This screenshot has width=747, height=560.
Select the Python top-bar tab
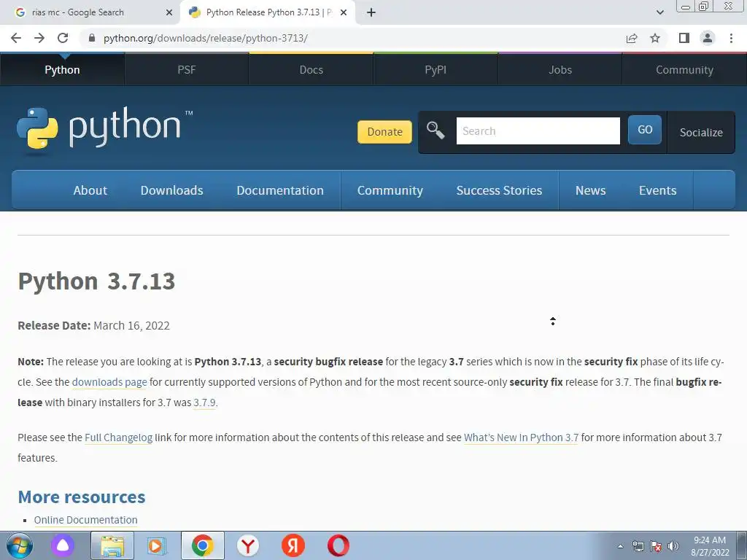pyautogui.click(x=63, y=70)
